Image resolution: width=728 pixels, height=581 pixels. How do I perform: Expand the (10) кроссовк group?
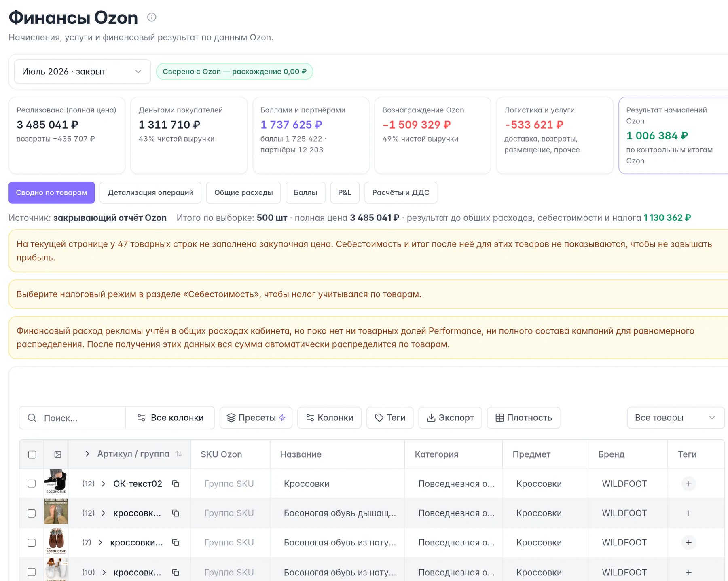tap(104, 572)
